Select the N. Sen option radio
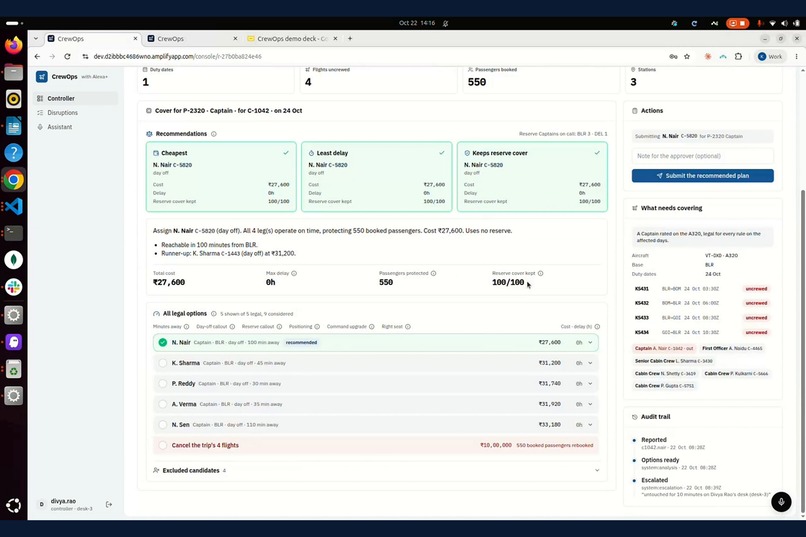Viewport: 806px width, 537px height. point(162,424)
